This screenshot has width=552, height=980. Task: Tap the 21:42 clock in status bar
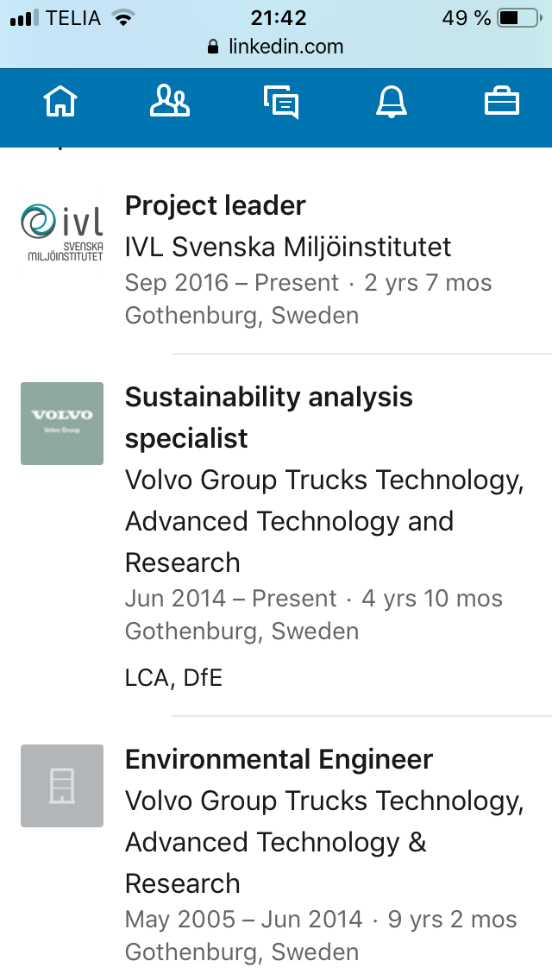point(279,18)
